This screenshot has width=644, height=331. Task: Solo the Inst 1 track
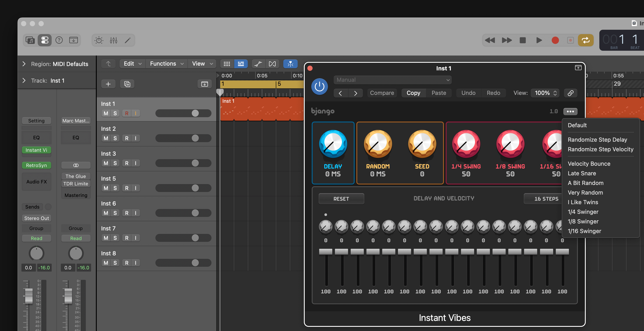[115, 113]
